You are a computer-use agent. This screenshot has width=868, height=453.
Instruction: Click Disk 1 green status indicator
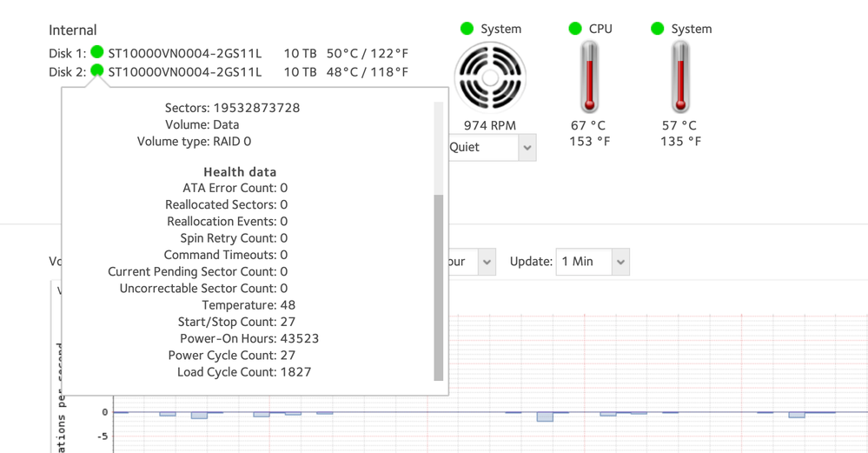point(96,52)
